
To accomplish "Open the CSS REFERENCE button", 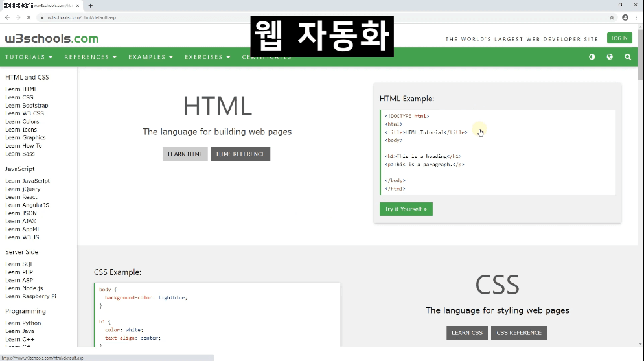I will (519, 332).
